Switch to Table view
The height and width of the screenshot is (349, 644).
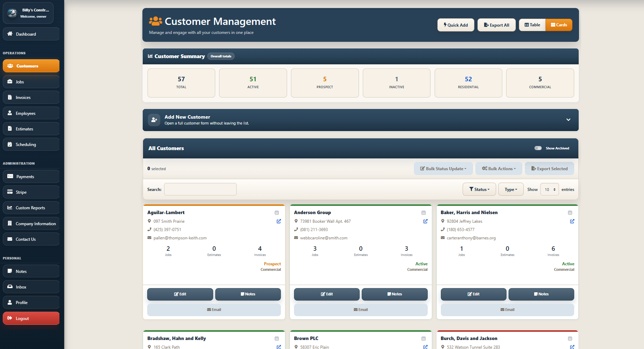pos(532,25)
